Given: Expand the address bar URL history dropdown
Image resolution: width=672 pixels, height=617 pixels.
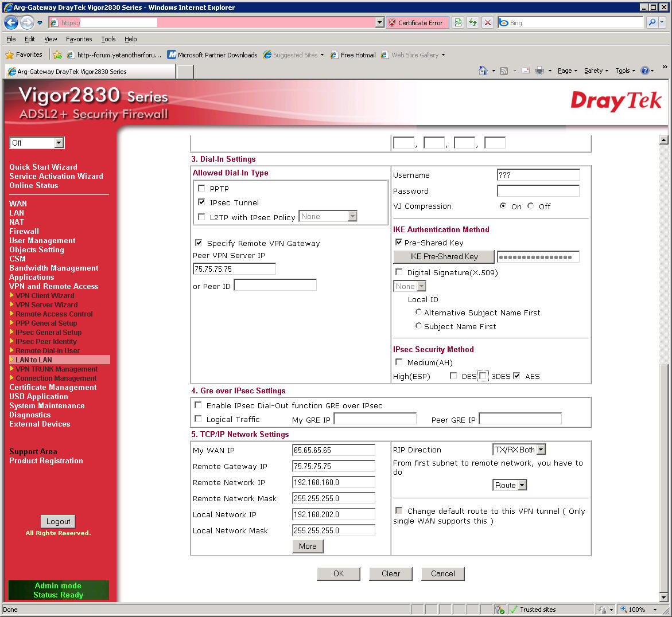Looking at the screenshot, I should point(380,23).
